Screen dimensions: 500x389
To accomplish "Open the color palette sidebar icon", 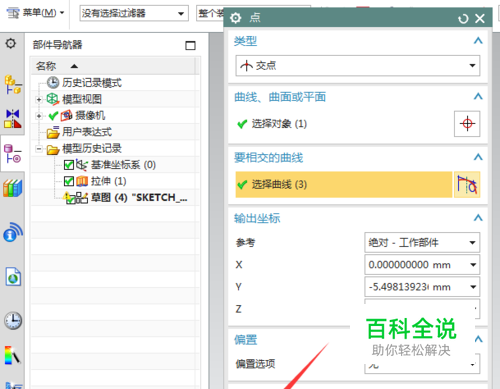I will (13, 355).
